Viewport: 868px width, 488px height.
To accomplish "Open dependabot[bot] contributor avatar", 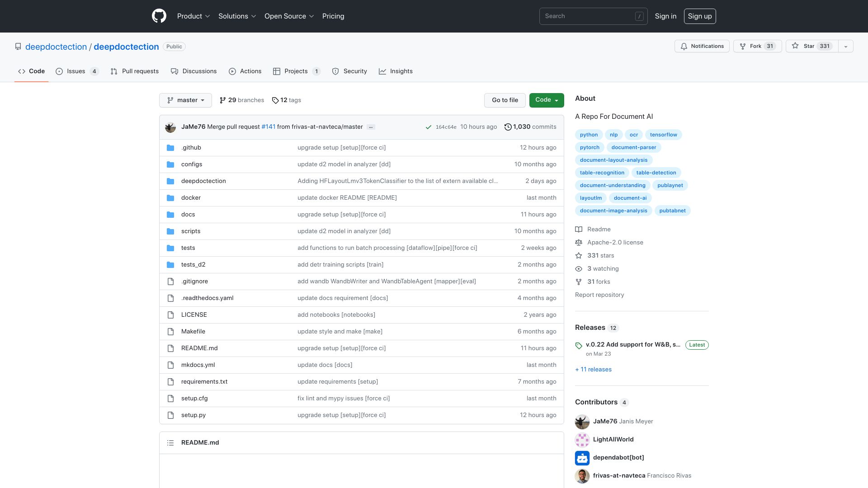I will 582,458.
